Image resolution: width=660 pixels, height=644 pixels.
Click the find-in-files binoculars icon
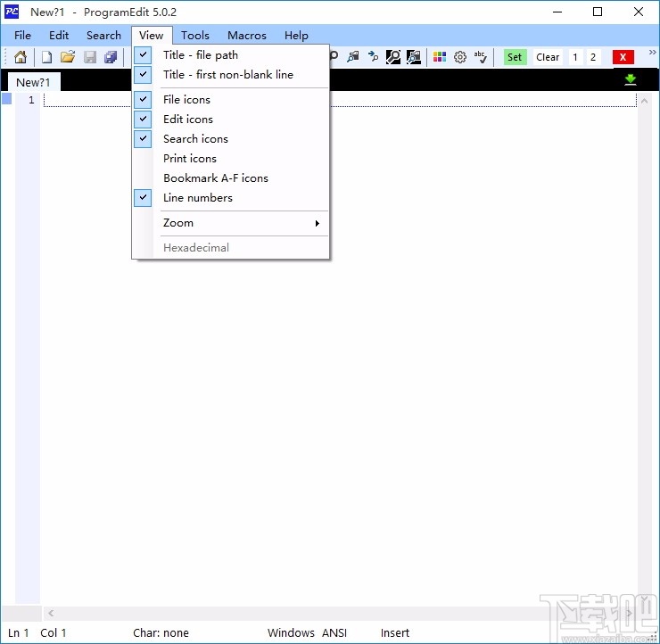pyautogui.click(x=352, y=57)
